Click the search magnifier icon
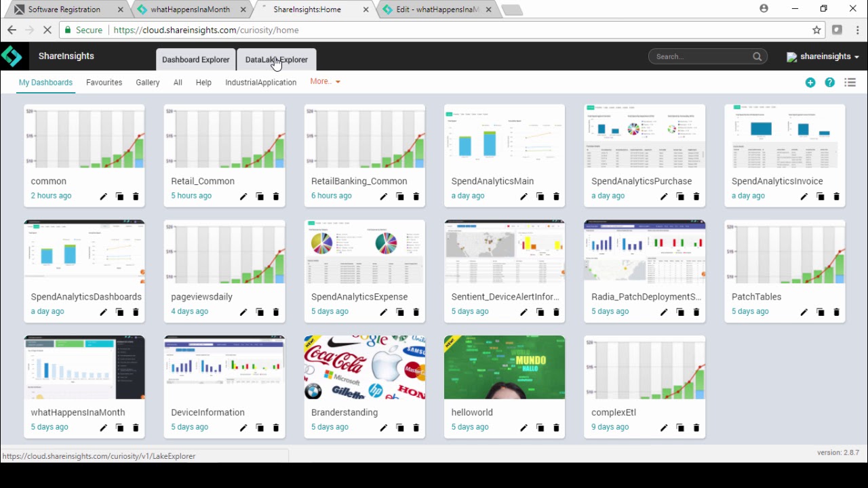Image resolution: width=868 pixels, height=488 pixels. [757, 57]
